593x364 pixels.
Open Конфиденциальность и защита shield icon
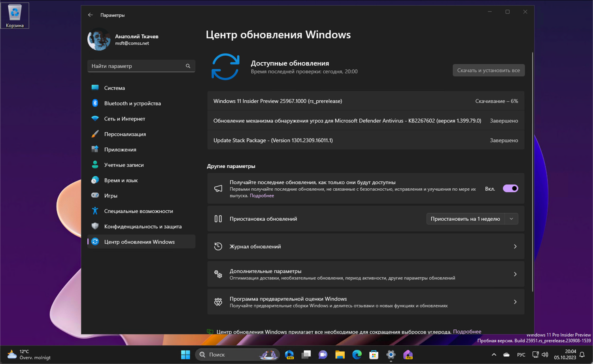coord(95,226)
